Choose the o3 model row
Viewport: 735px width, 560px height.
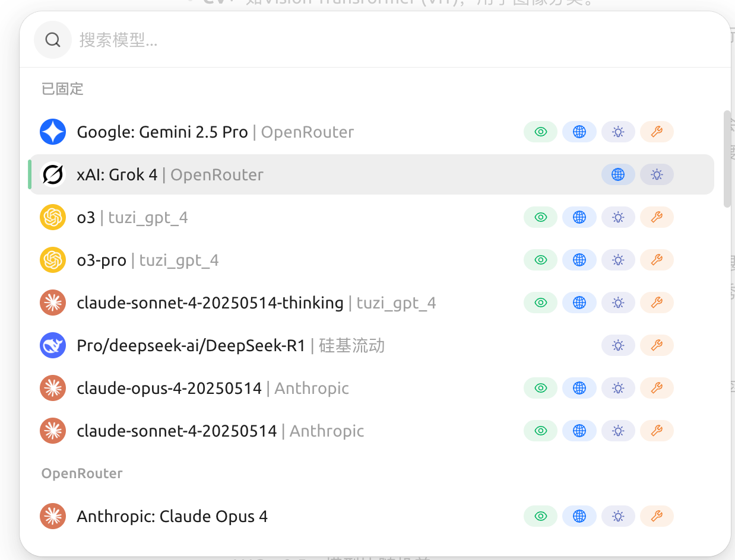point(371,217)
